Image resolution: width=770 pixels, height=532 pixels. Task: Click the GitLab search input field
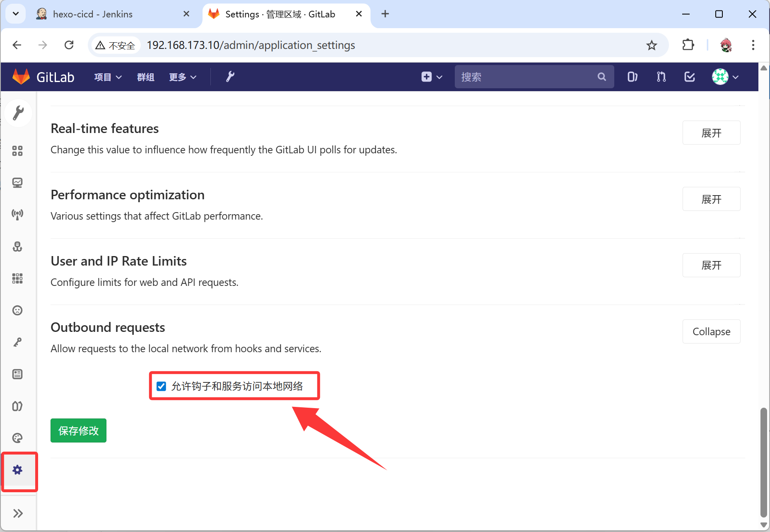tap(526, 77)
